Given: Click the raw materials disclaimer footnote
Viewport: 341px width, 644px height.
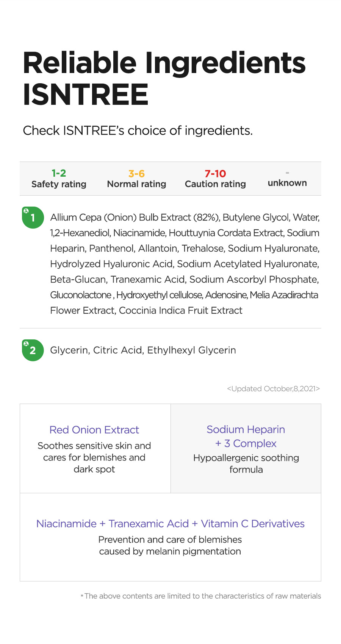Looking at the screenshot, I should (x=201, y=596).
